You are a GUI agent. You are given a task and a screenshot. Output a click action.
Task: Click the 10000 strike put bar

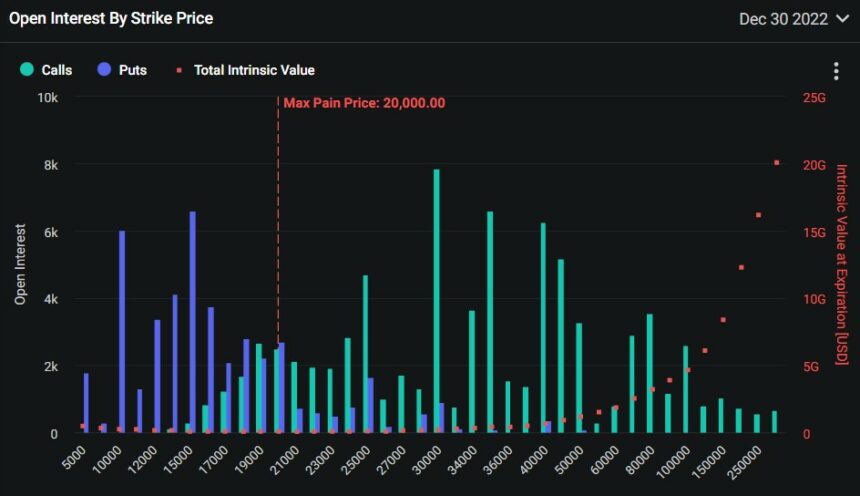tap(122, 330)
